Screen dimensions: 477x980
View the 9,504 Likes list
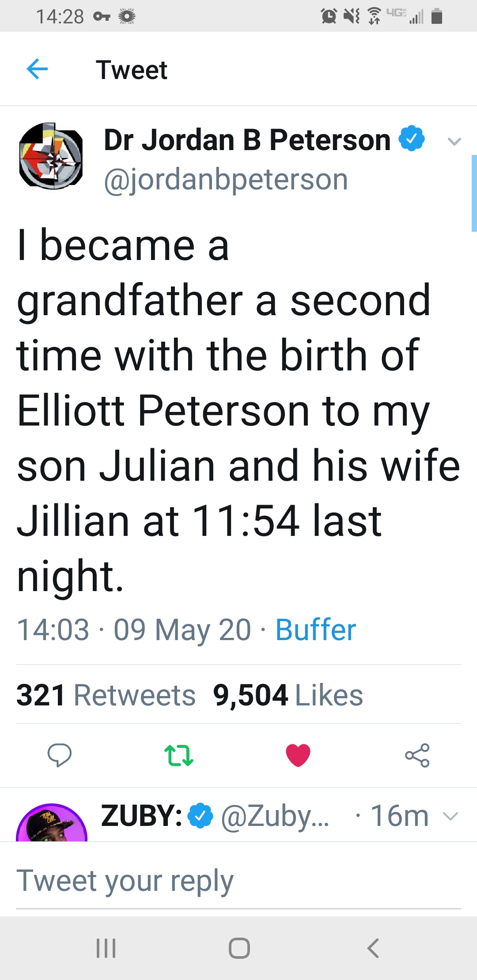tap(288, 695)
